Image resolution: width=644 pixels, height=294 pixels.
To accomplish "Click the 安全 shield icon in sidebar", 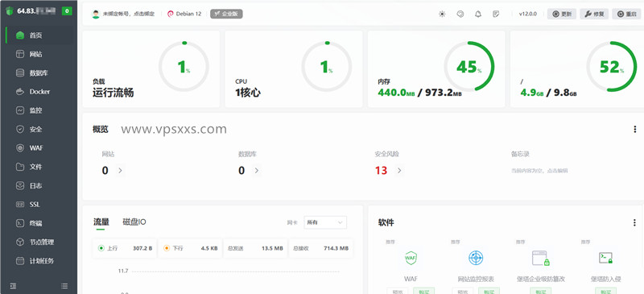I will coord(20,129).
